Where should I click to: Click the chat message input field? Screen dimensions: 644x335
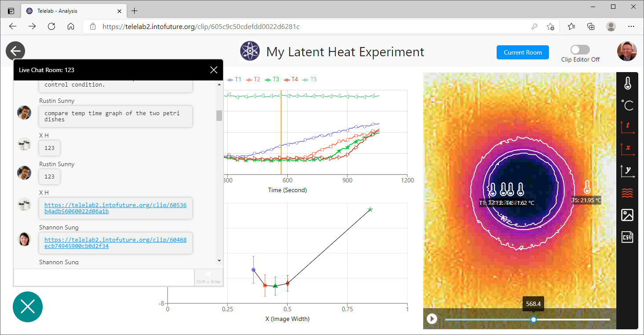(x=104, y=277)
